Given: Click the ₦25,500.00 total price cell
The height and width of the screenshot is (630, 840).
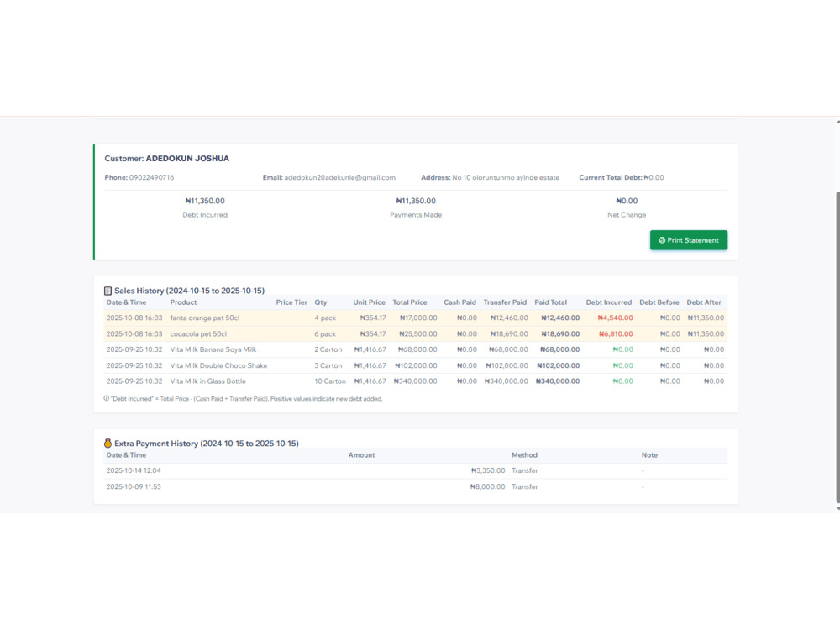Looking at the screenshot, I should point(418,333).
